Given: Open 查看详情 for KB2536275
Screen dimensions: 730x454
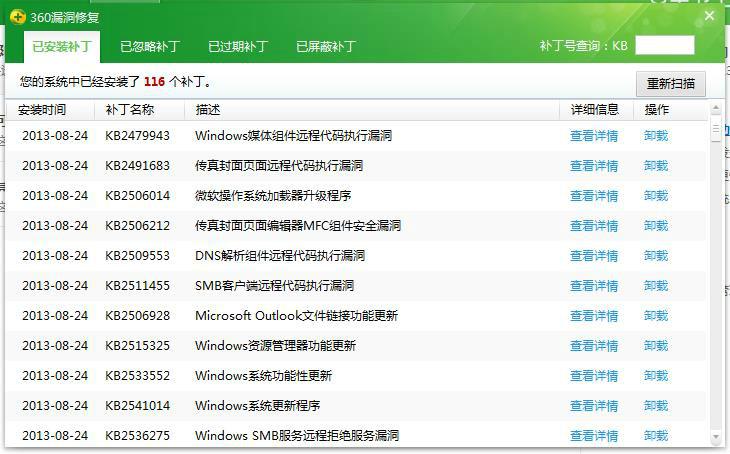Looking at the screenshot, I should coord(594,436).
